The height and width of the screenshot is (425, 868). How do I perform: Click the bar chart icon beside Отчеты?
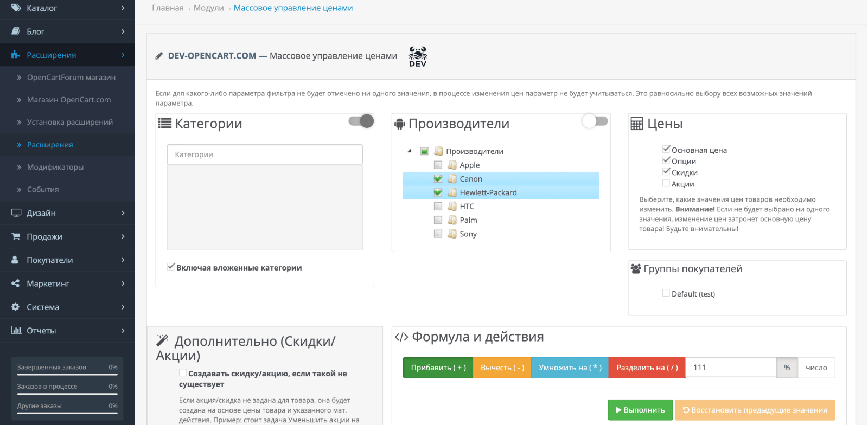pyautogui.click(x=16, y=330)
